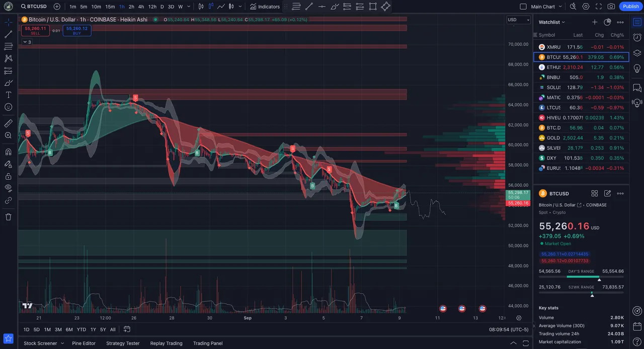Open the forecasting and measurement tools
This screenshot has width=644, height=349.
[x=8, y=71]
